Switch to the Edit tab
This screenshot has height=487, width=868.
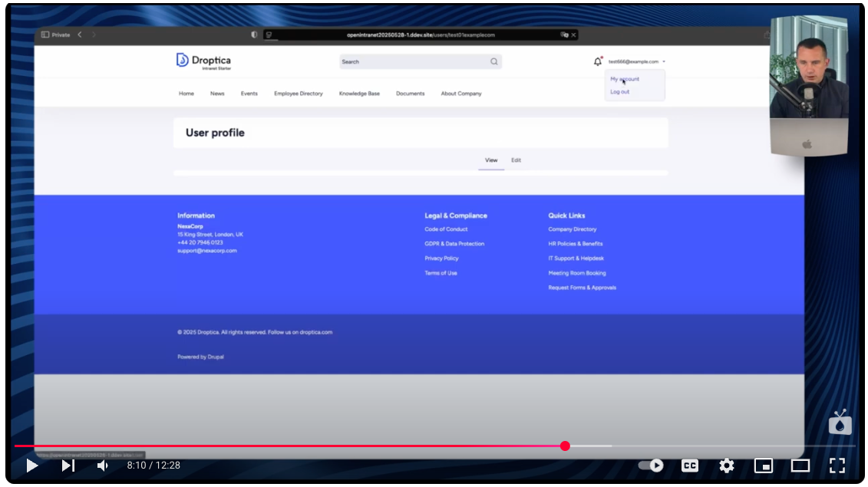pyautogui.click(x=516, y=160)
